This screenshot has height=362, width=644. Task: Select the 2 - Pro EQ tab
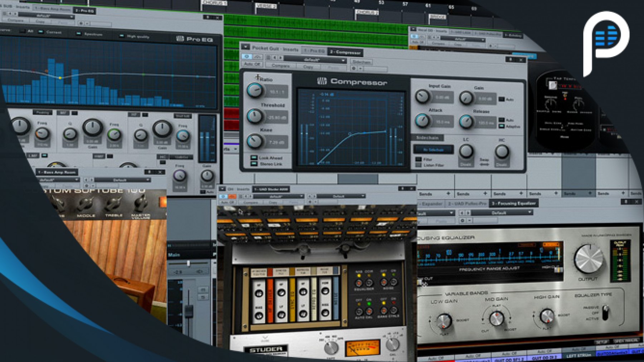[x=85, y=11]
